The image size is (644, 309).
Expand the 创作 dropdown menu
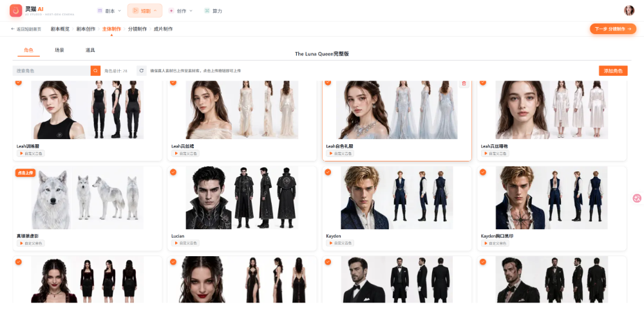[181, 11]
